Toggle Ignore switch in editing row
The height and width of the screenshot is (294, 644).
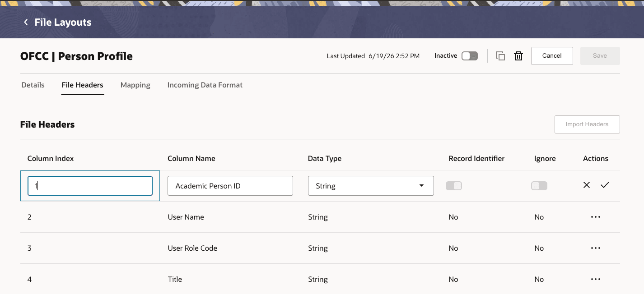point(539,186)
